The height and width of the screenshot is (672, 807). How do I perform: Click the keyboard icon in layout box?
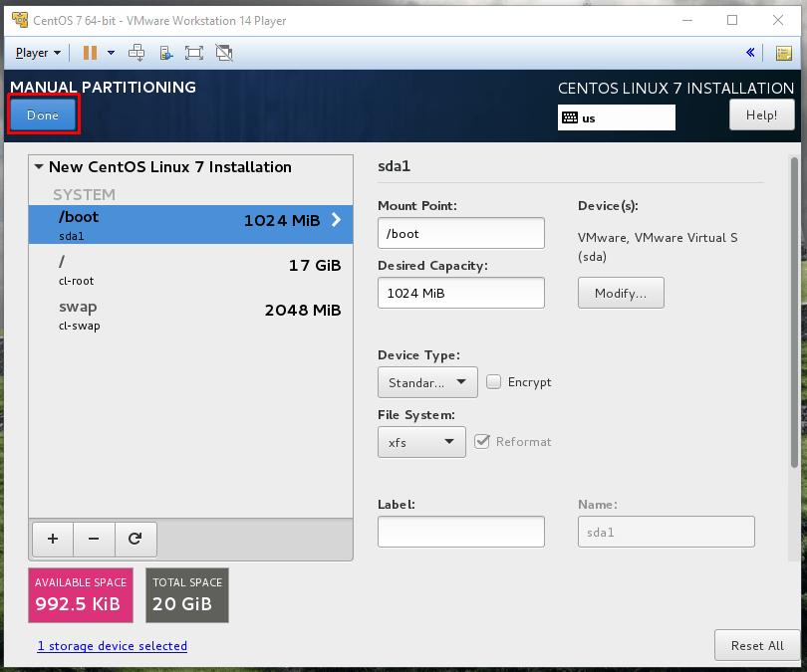(x=570, y=117)
